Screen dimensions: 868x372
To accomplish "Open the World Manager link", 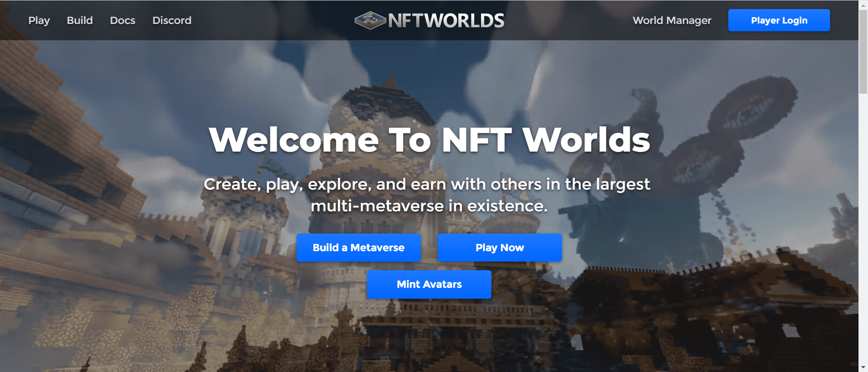I will tap(672, 20).
